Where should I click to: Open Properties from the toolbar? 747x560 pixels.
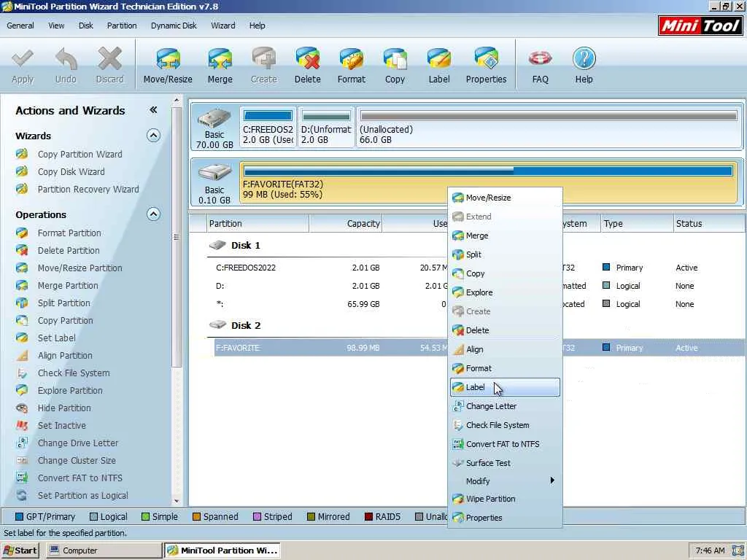click(x=486, y=66)
